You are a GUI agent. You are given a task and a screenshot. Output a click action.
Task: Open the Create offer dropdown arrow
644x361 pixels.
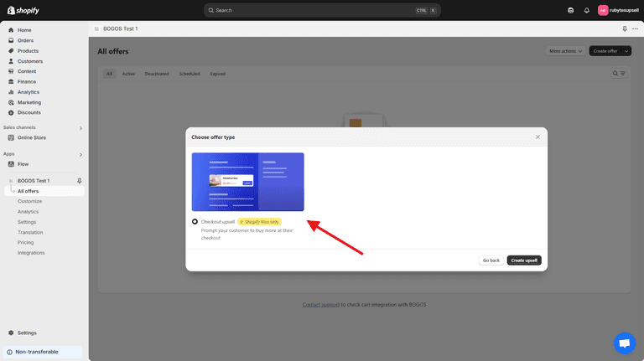pyautogui.click(x=626, y=51)
